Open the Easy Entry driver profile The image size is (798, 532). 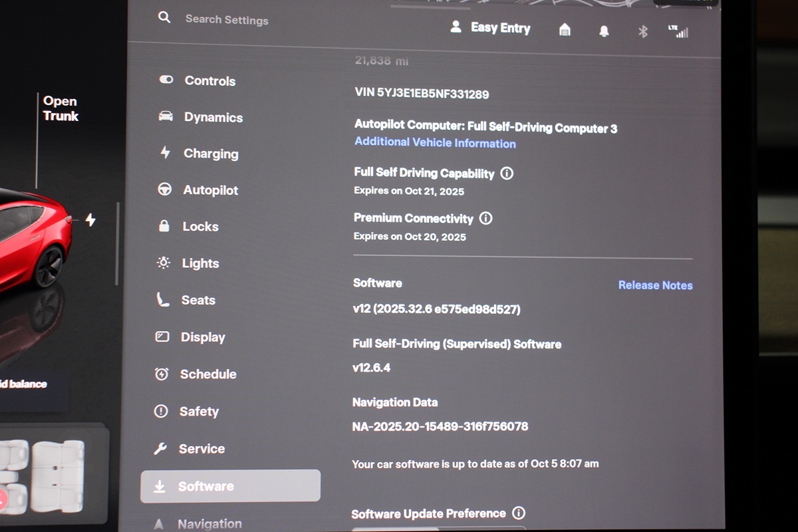coord(491,28)
